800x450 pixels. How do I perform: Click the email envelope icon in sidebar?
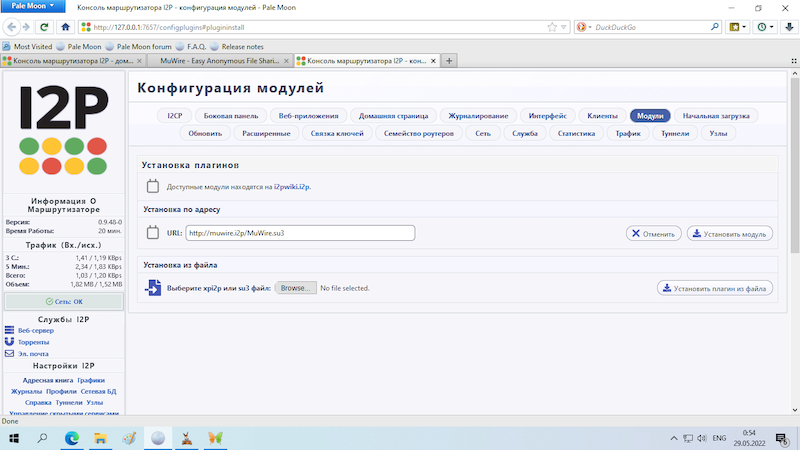(x=10, y=354)
